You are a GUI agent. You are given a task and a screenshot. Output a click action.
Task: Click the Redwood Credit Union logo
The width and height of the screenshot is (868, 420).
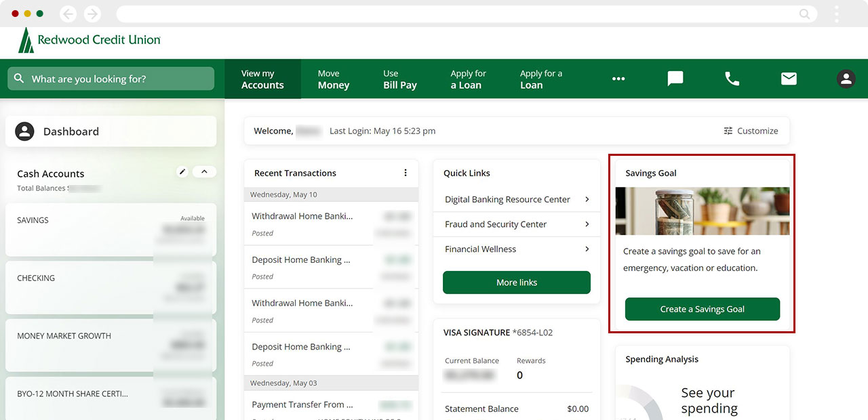point(90,40)
